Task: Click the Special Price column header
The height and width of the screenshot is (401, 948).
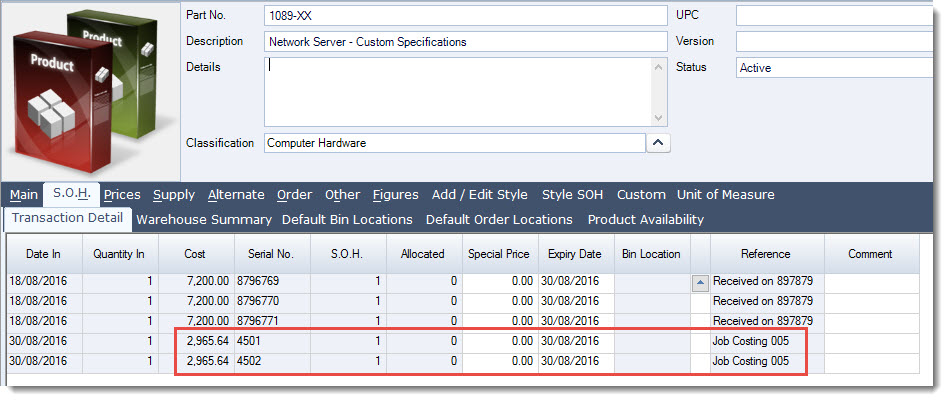Action: pyautogui.click(x=499, y=254)
